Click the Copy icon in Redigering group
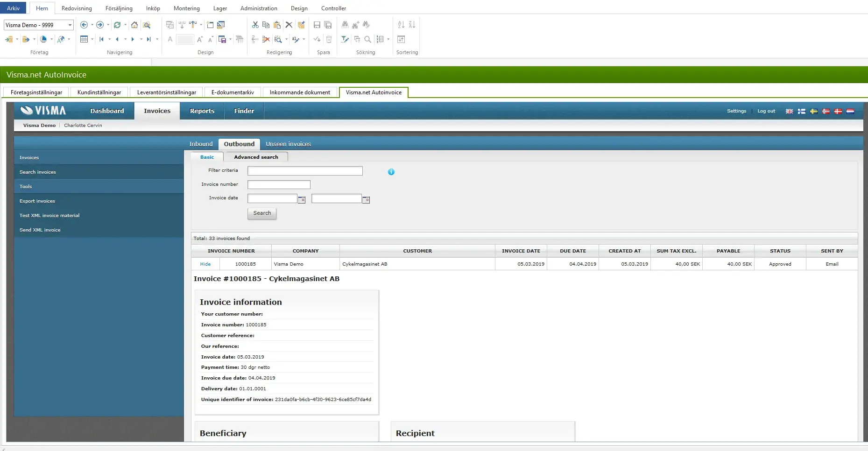The image size is (868, 451). pos(266,25)
